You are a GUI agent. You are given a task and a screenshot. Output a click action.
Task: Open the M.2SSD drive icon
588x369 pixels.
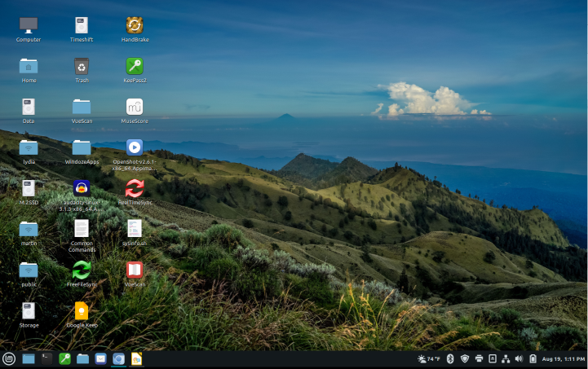29,188
